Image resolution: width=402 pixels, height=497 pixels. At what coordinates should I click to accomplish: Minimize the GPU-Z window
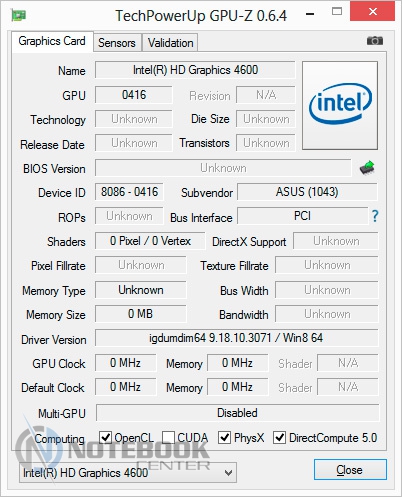[310, 14]
